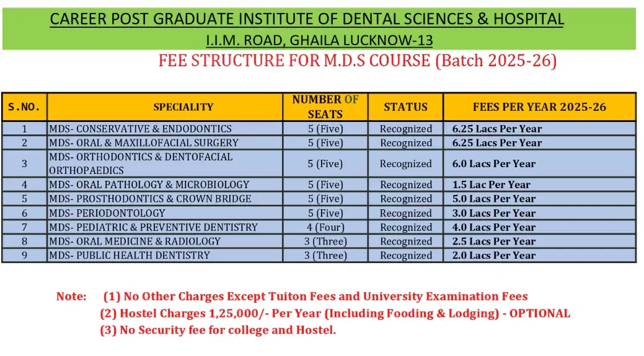This screenshot has height=356, width=644.
Task: Click the MDS- Periodontology speciality cell
Action: [x=108, y=213]
